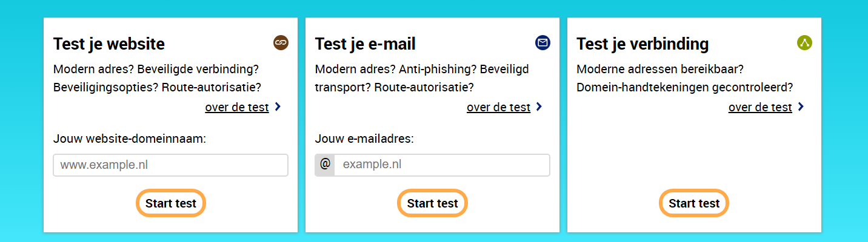Click the 'Test je verbinding' heading
868x242 pixels.
pos(643,44)
